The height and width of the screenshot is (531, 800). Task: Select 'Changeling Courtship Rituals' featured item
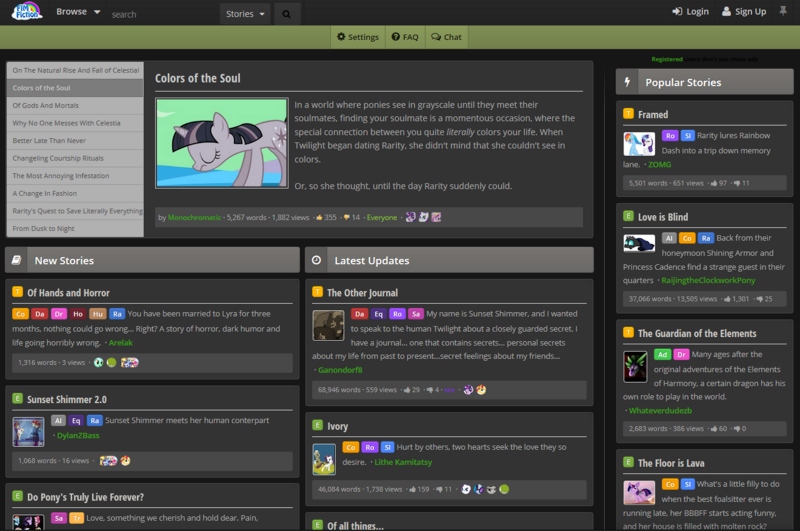[75, 158]
